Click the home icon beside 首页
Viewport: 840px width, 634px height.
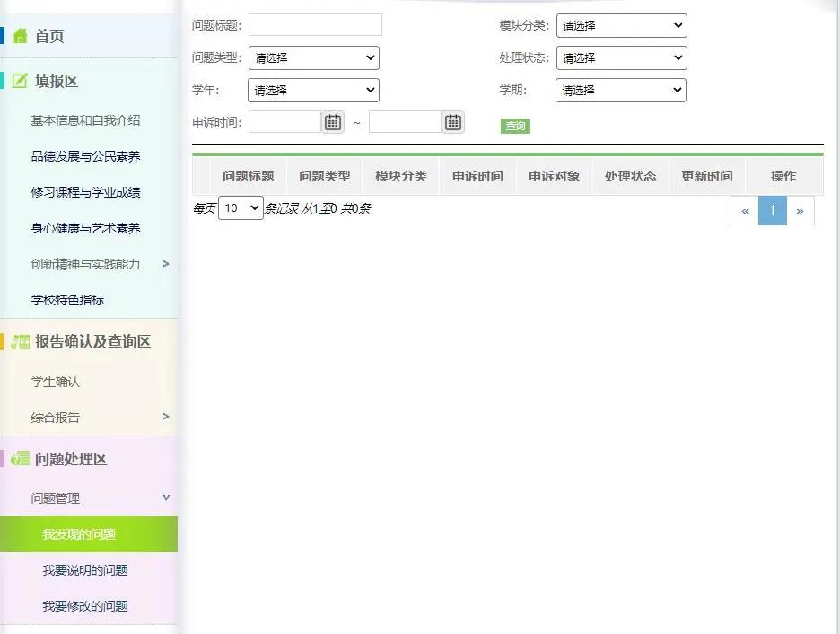20,38
